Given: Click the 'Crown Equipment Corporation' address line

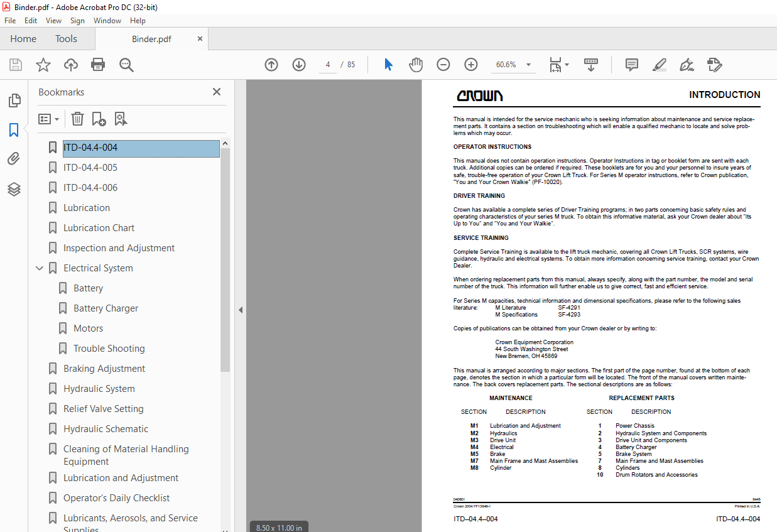Looking at the screenshot, I should [x=534, y=342].
